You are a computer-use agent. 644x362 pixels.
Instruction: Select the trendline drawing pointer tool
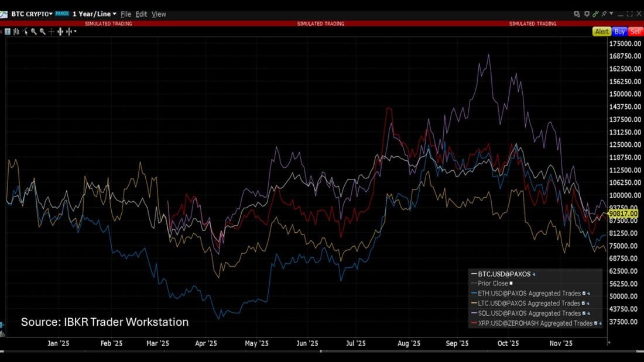click(x=25, y=32)
